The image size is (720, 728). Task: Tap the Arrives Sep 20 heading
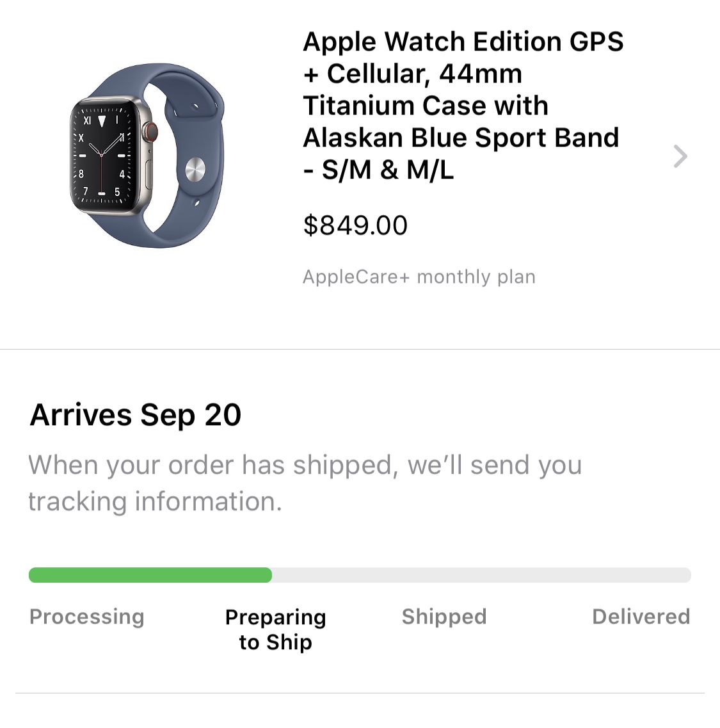coord(136,415)
